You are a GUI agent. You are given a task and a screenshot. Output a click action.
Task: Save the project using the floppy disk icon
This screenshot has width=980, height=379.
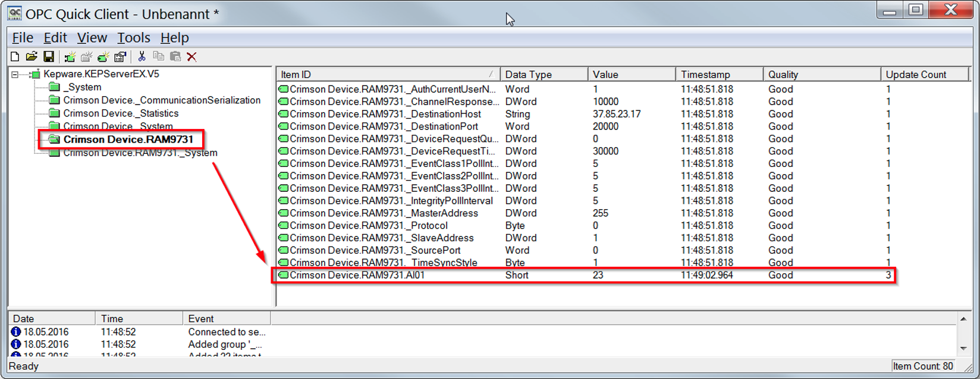point(49,56)
